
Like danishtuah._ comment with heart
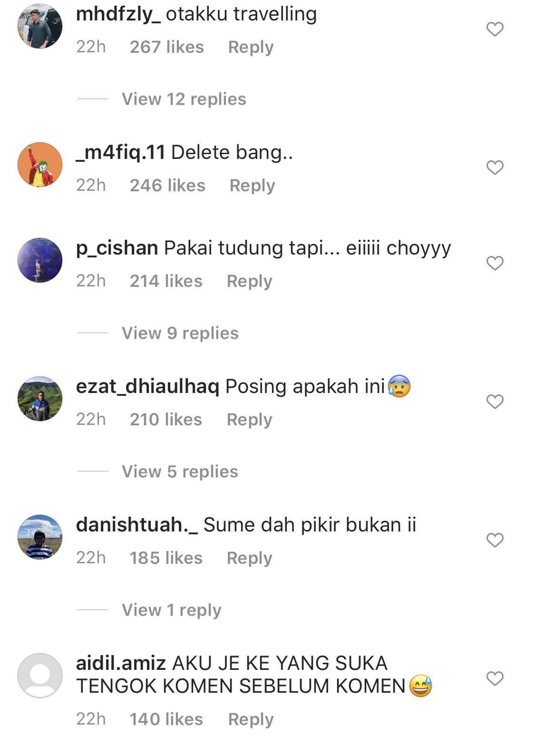[495, 540]
